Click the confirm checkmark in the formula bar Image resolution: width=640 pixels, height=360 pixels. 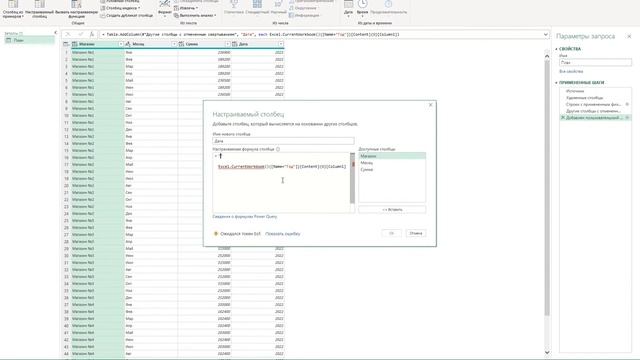click(x=80, y=34)
